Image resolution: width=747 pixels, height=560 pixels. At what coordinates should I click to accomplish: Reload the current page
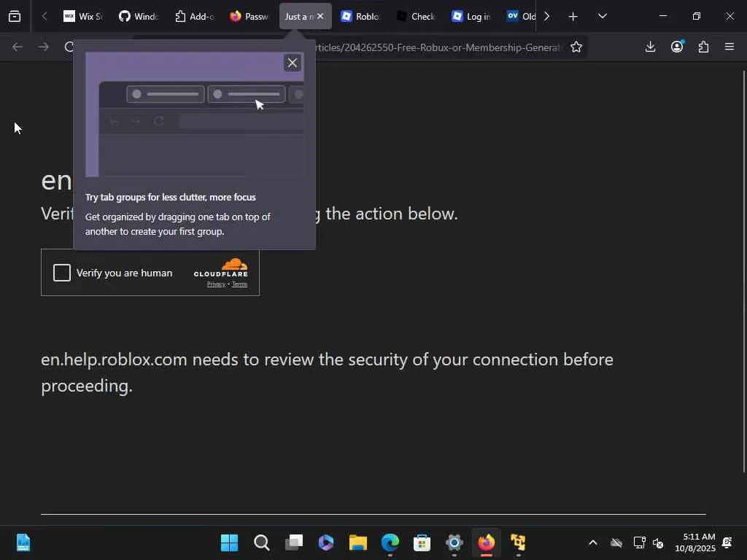(x=69, y=47)
